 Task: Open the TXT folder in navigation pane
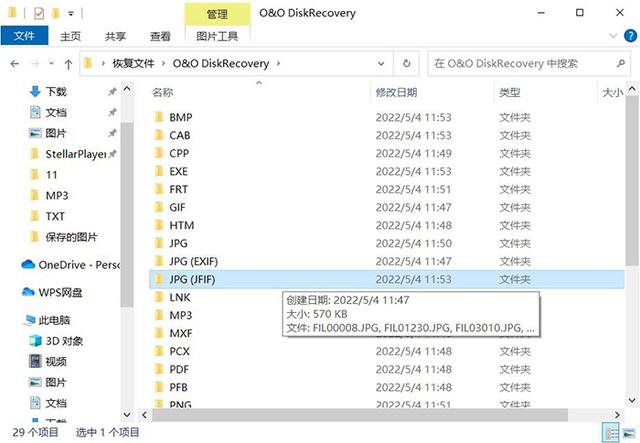[55, 216]
